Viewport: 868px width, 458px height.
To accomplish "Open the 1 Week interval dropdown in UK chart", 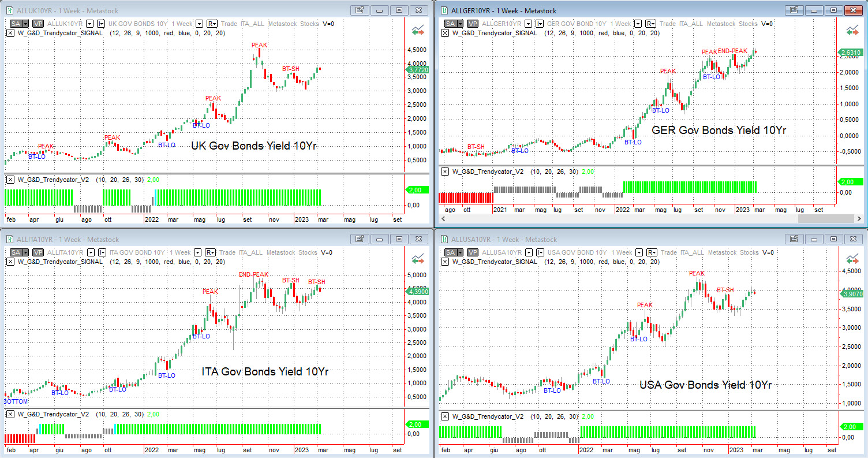I will (x=199, y=24).
